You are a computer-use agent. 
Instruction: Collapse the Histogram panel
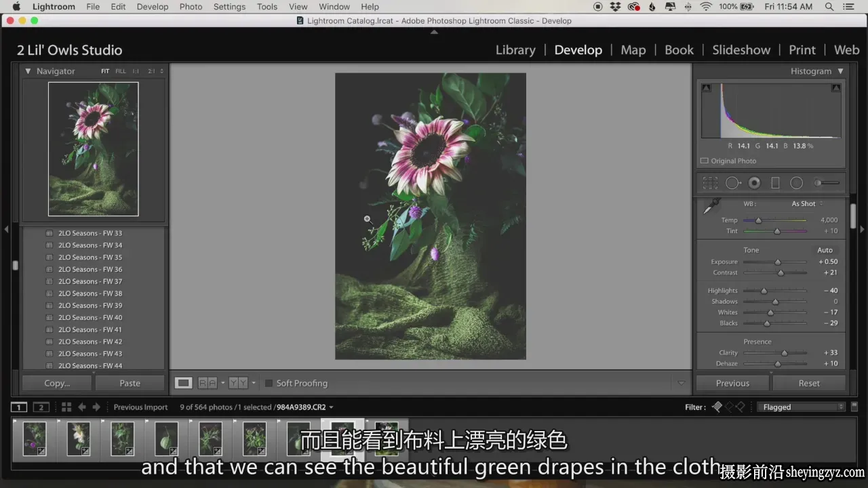(841, 71)
